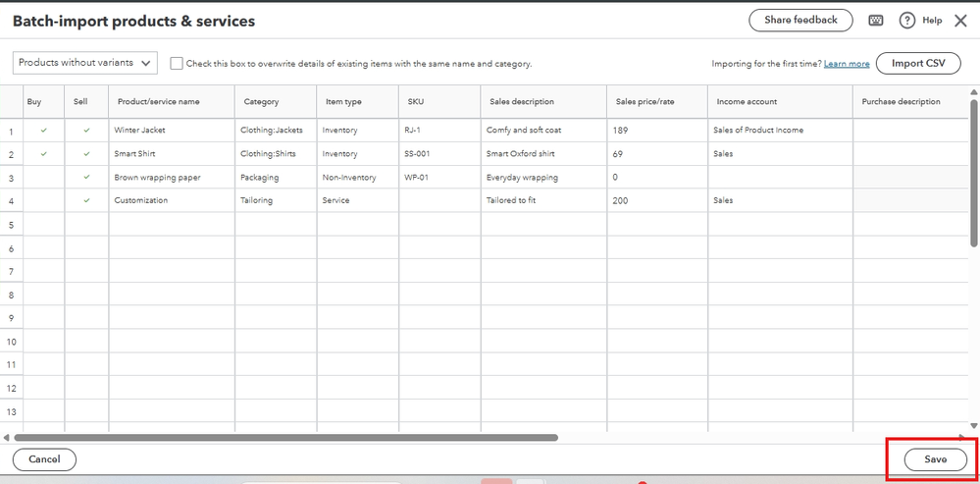Click the Everyday wrapping description
This screenshot has height=484, width=980.
[x=543, y=177]
